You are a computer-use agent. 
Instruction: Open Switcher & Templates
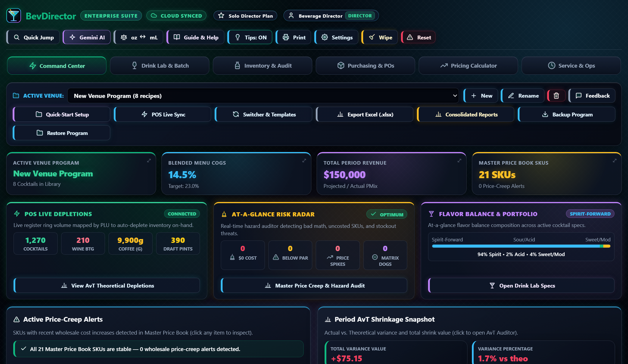(x=263, y=114)
